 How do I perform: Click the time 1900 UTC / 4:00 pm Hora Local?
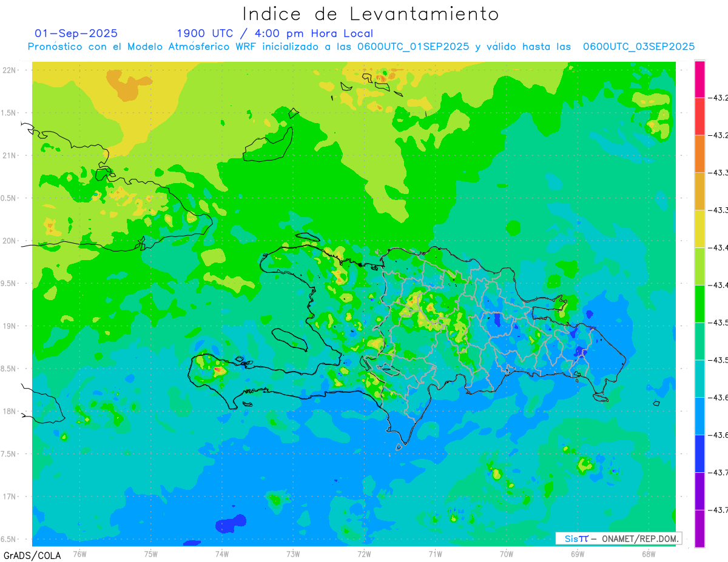(275, 33)
